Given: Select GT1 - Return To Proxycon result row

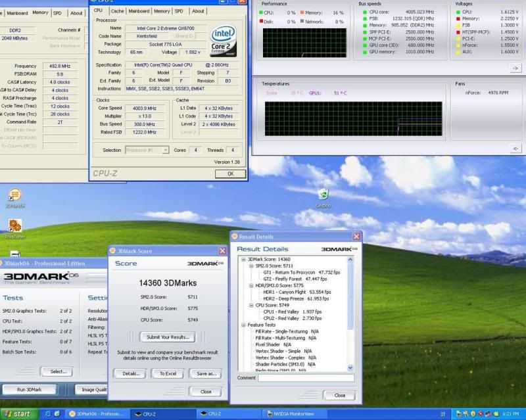Looking at the screenshot, I should pyautogui.click(x=302, y=272).
